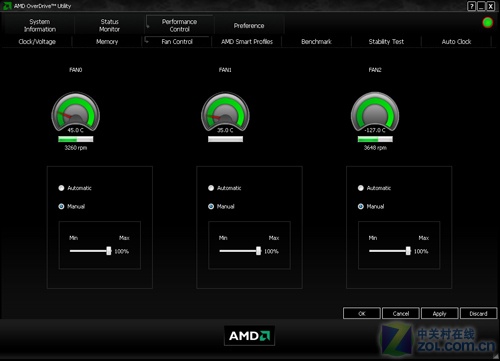500x361 pixels.
Task: Switch to the Status Monitor tab
Action: [x=109, y=25]
